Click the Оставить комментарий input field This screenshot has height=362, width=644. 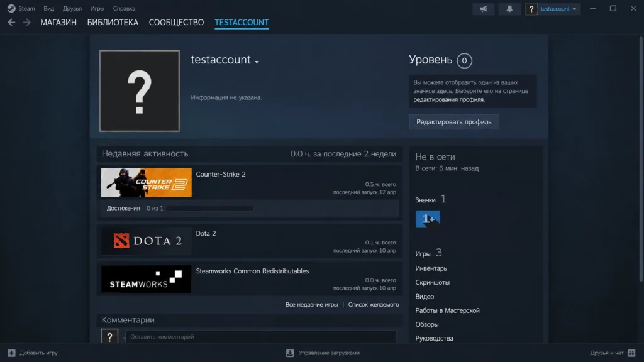[x=261, y=337]
